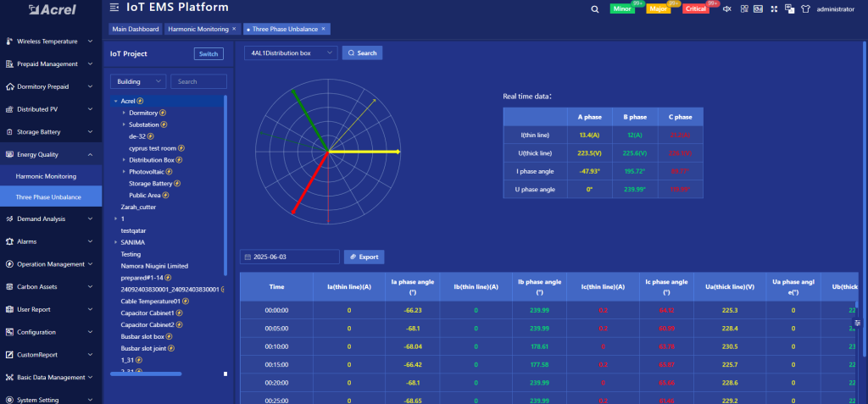
Task: Click the CustomReport edit icon
Action: coord(8,355)
